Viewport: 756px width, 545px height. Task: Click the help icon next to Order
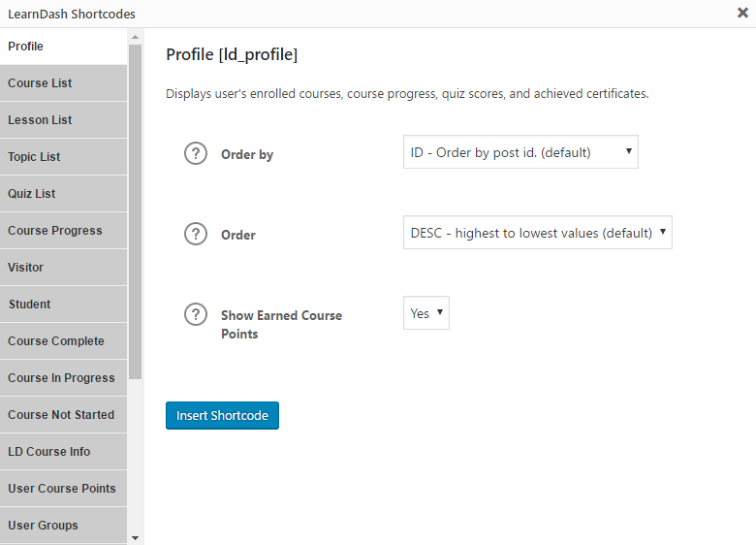[196, 234]
